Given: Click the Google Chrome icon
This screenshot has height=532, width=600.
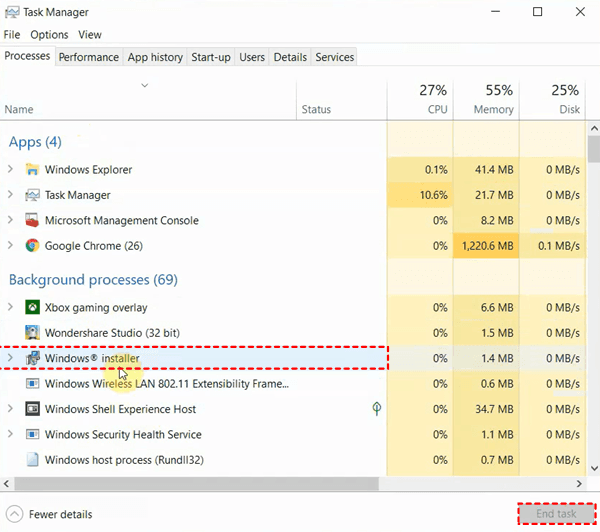Looking at the screenshot, I should click(32, 246).
